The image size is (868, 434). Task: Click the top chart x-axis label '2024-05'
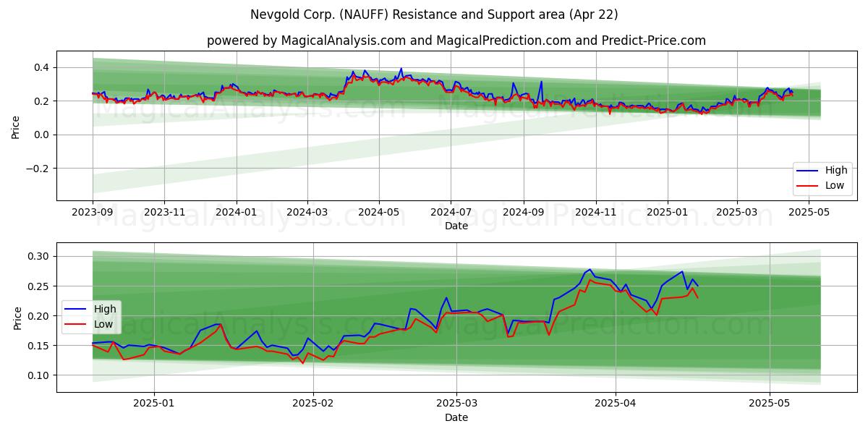tap(379, 213)
